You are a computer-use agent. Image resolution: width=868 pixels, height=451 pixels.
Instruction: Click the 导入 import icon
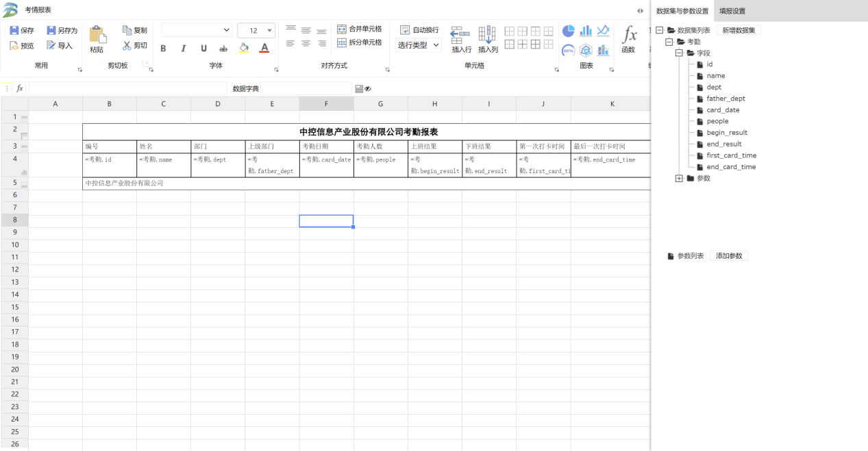pos(51,46)
